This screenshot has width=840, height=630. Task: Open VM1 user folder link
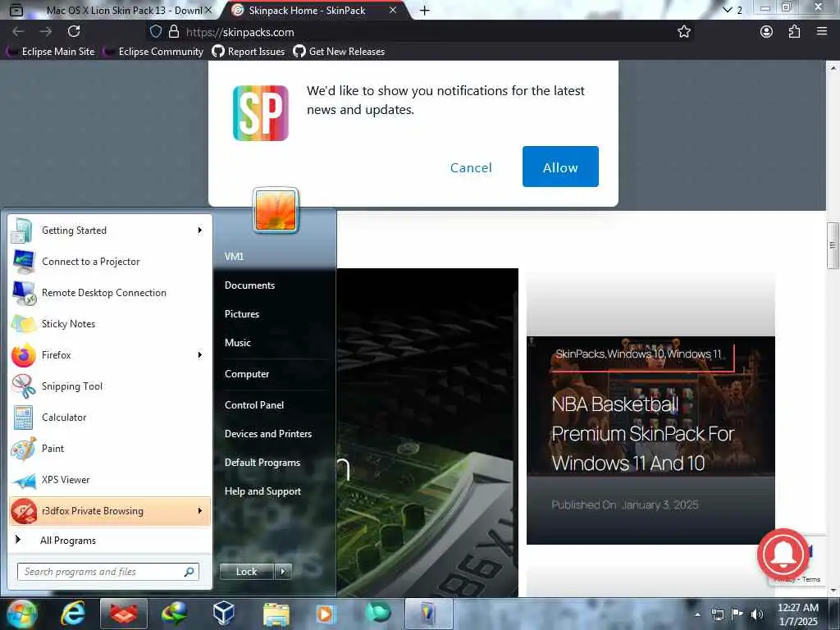234,257
